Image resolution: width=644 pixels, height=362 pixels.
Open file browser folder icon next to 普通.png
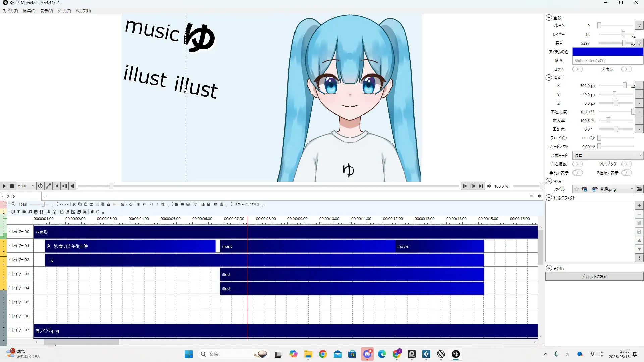[x=639, y=189]
